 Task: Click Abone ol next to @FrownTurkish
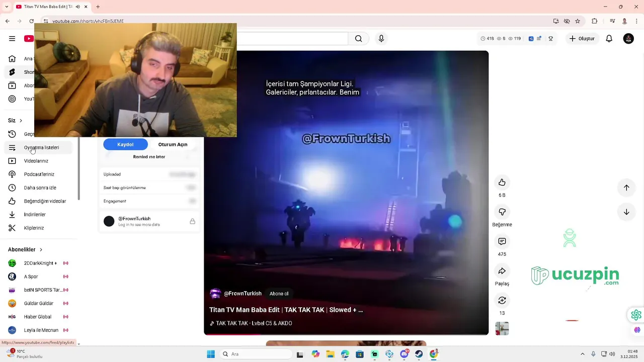pyautogui.click(x=279, y=294)
